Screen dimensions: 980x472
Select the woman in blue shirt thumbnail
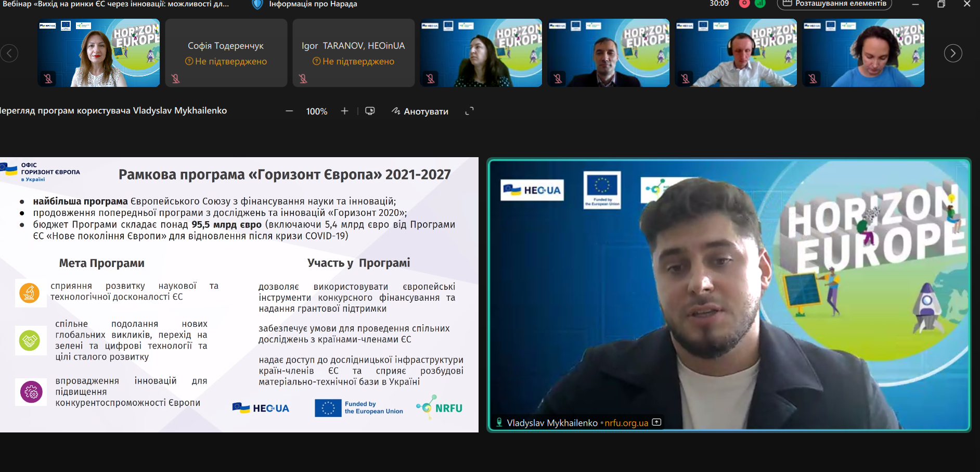coord(863,53)
